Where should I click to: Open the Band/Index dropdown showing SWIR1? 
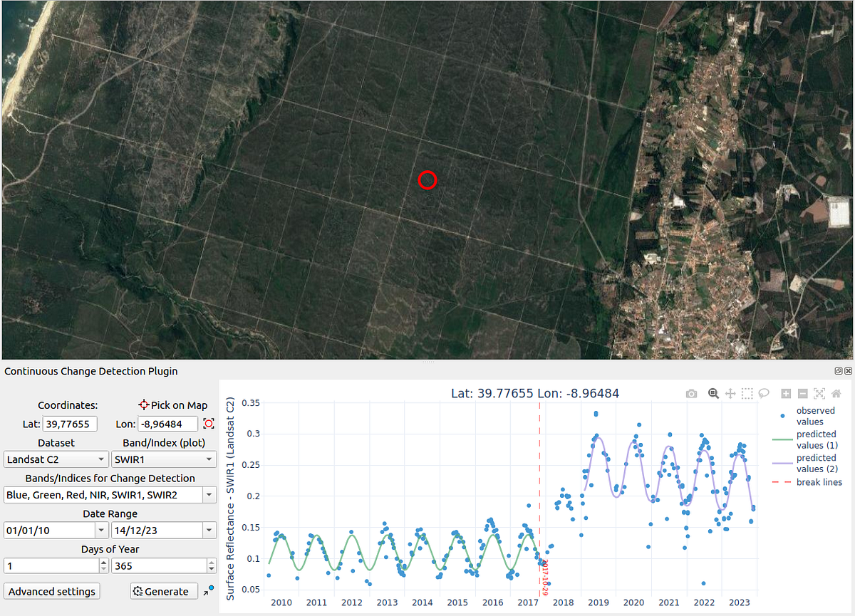164,459
